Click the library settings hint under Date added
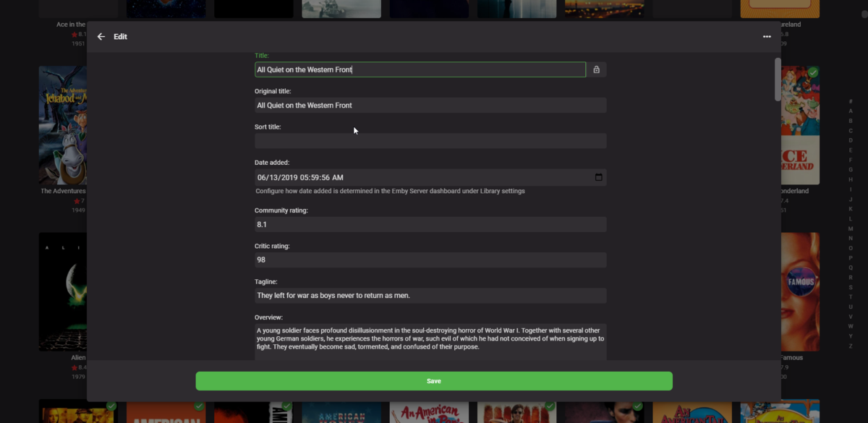 391,192
